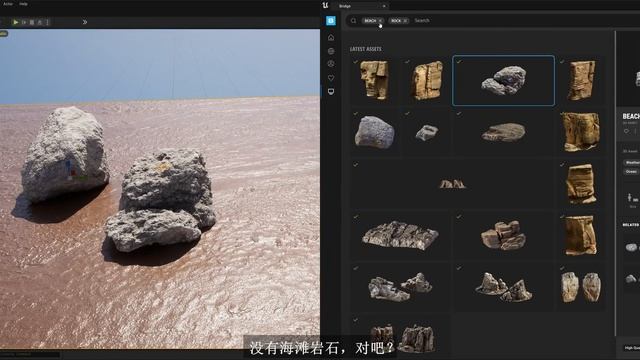Open the first related asset thumbnail
The image size is (640, 360).
[x=631, y=247]
